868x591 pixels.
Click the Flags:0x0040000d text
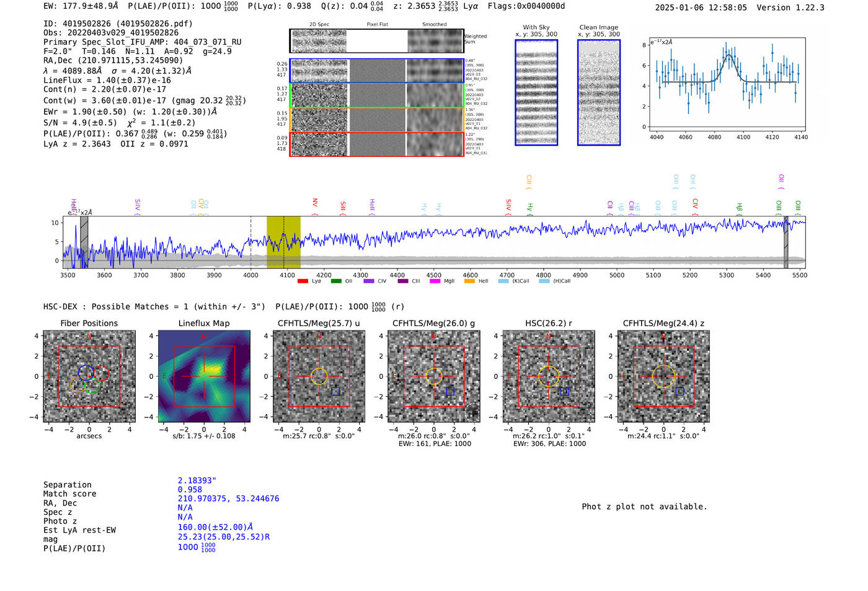click(x=526, y=6)
